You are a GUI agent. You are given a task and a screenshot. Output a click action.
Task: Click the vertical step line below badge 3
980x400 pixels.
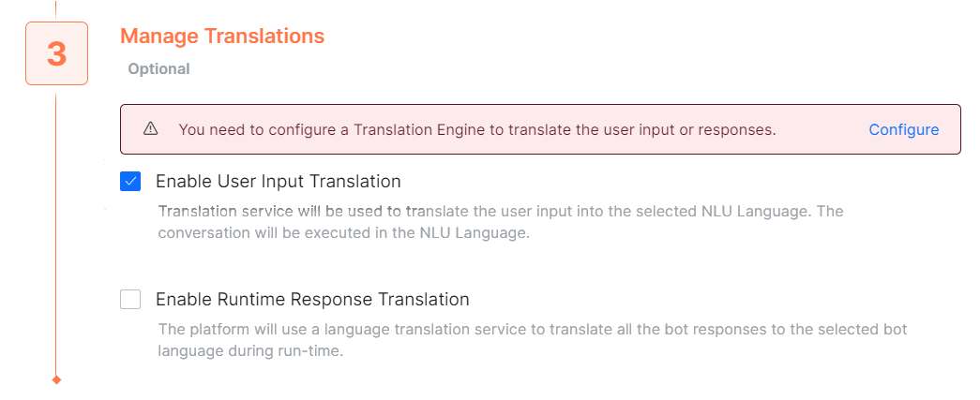pyautogui.click(x=56, y=234)
